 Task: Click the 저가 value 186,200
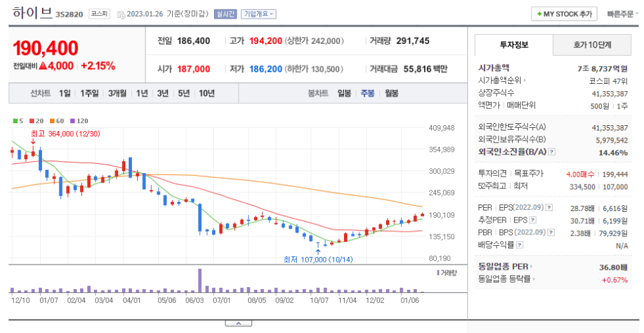click(x=266, y=69)
